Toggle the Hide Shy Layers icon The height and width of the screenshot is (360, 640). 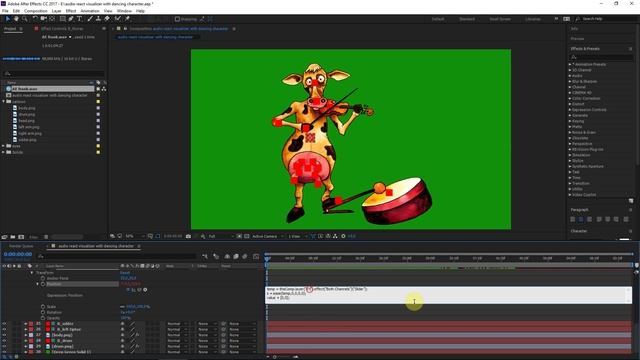227,256
